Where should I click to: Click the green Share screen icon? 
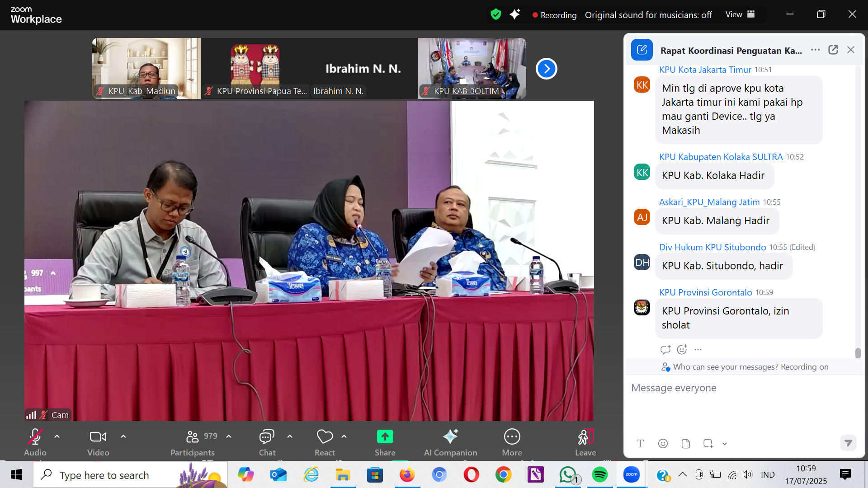point(385,436)
